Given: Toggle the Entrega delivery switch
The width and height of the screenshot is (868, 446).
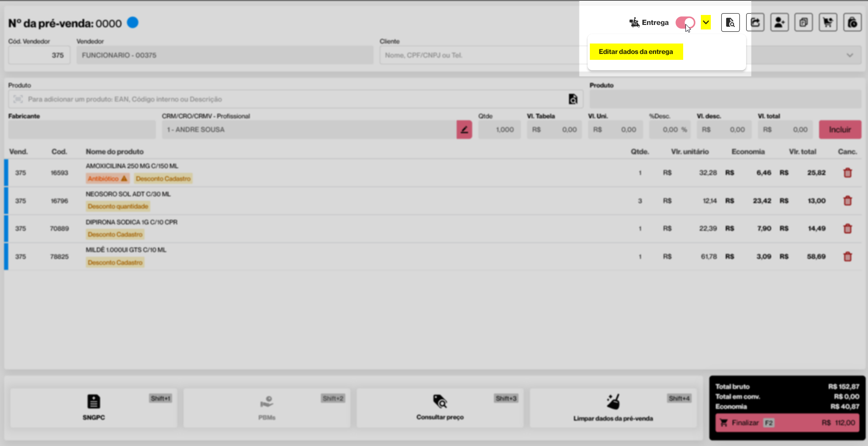Looking at the screenshot, I should (x=685, y=23).
